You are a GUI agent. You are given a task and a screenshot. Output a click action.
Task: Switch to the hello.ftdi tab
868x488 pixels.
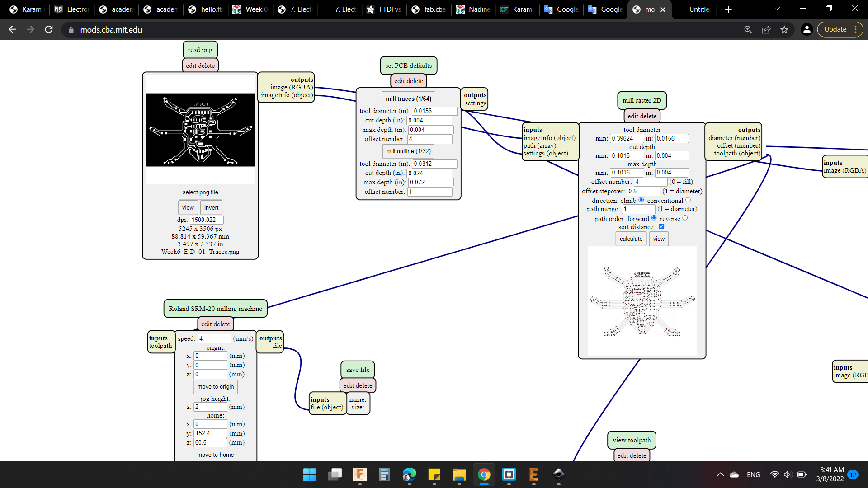[x=205, y=9]
